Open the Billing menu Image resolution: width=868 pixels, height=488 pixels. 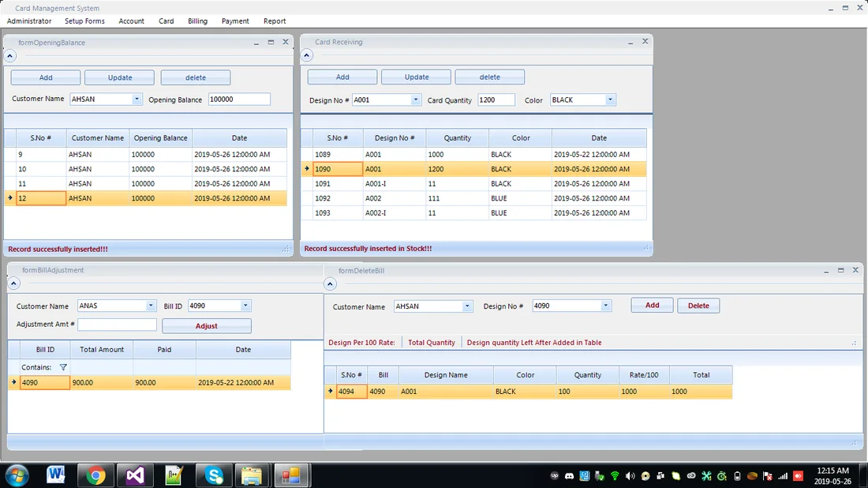[x=197, y=21]
